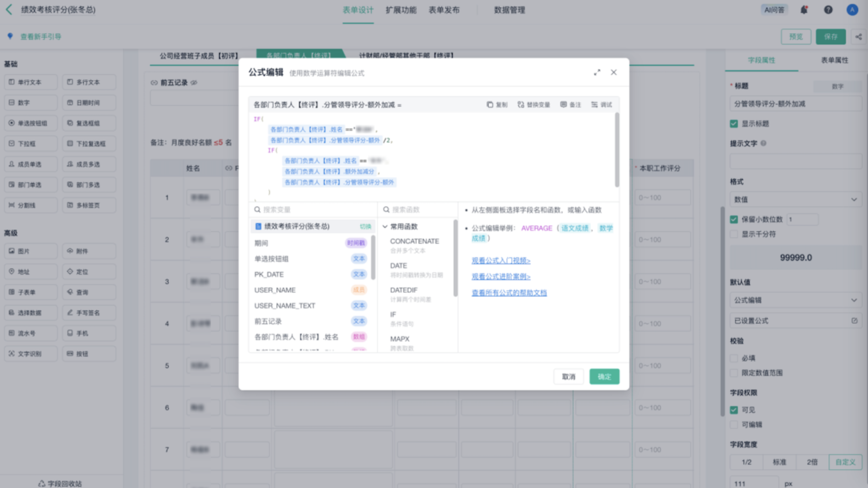Enable the 可编辑 permission checkbox
868x488 pixels.
734,424
